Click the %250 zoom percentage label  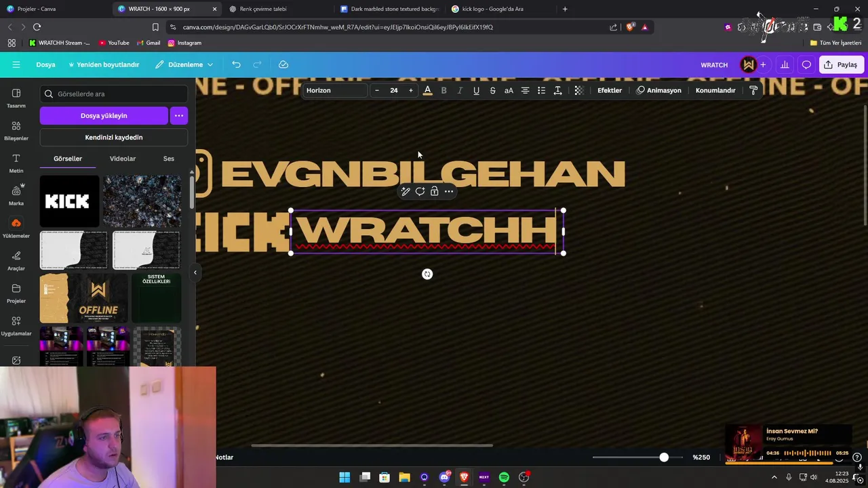[701, 457]
